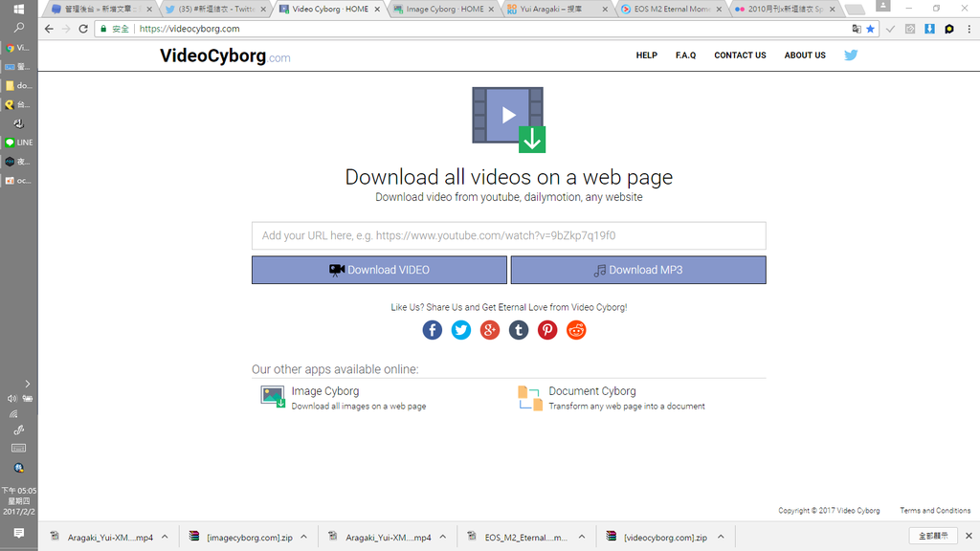Switch to Image Cyborg HOME tab
Viewport: 980px width, 551px height.
(443, 9)
